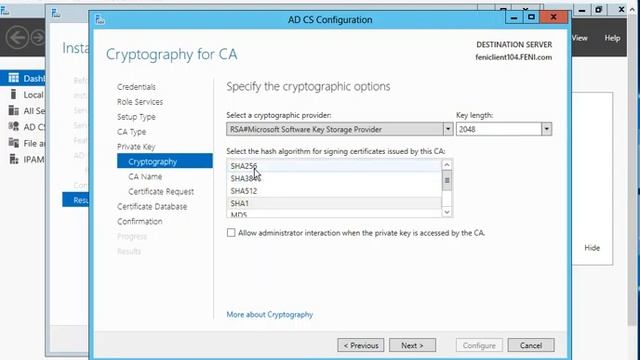This screenshot has width=640, height=360.
Task: Go to CA Name step
Action: coord(145,176)
